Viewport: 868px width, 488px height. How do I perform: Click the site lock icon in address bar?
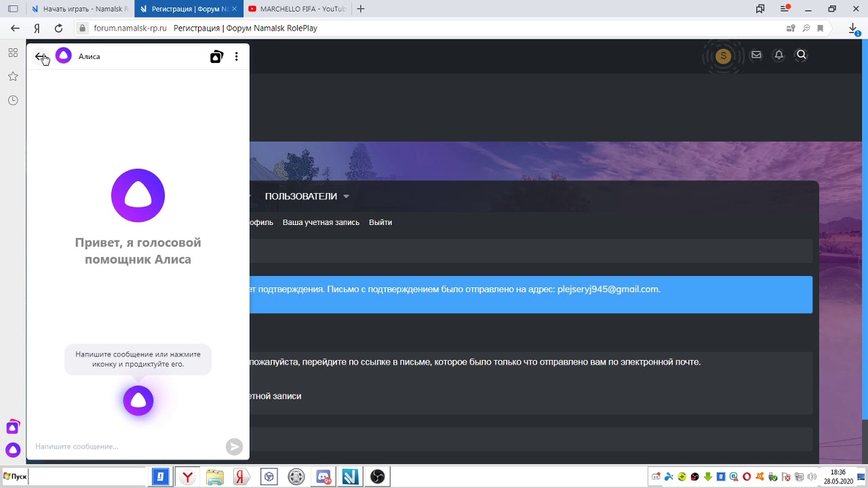pos(83,28)
